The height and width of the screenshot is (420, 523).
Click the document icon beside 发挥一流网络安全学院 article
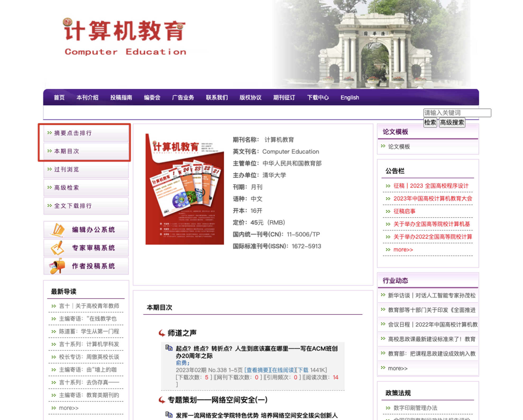pos(169,415)
